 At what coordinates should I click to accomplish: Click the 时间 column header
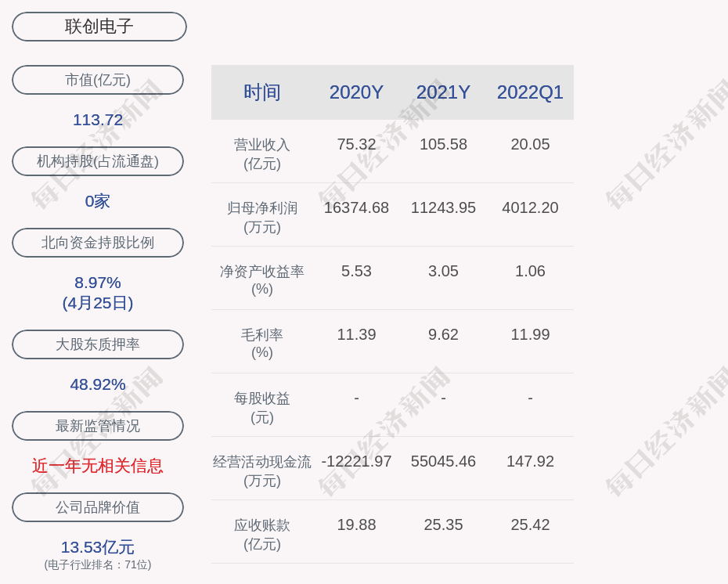[x=262, y=92]
